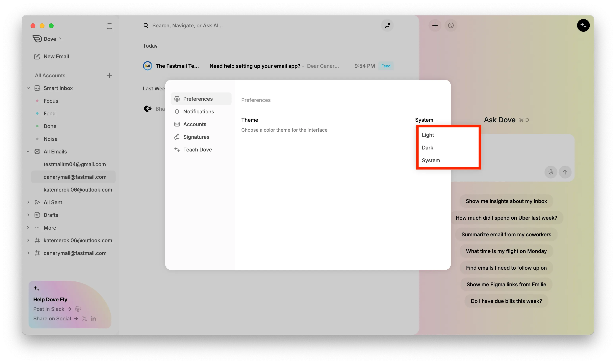Image resolution: width=616 pixels, height=364 pixels.
Task: Open the System theme dropdown
Action: 426,120
